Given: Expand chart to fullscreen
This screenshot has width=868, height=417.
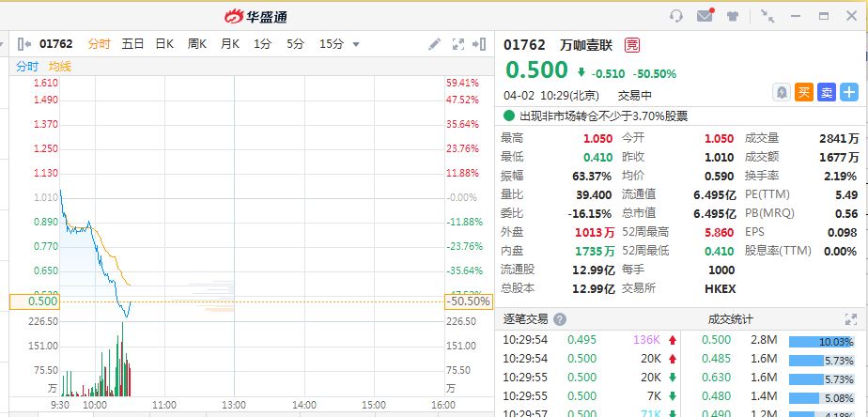Looking at the screenshot, I should click(x=458, y=44).
